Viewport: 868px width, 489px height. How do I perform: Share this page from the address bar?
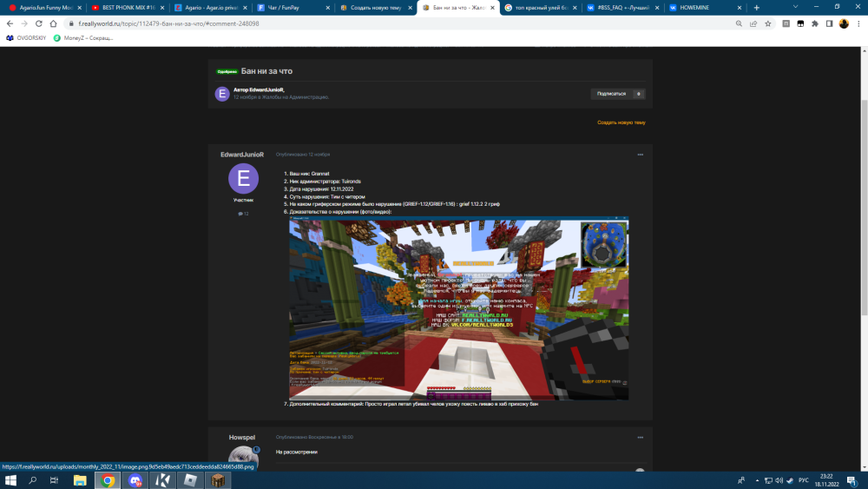pos(753,23)
